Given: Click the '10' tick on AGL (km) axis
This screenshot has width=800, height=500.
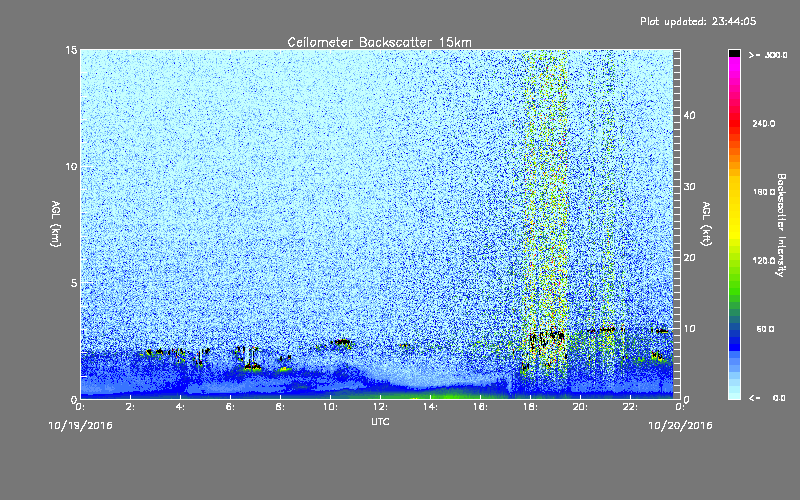Looking at the screenshot, I should (x=71, y=166).
